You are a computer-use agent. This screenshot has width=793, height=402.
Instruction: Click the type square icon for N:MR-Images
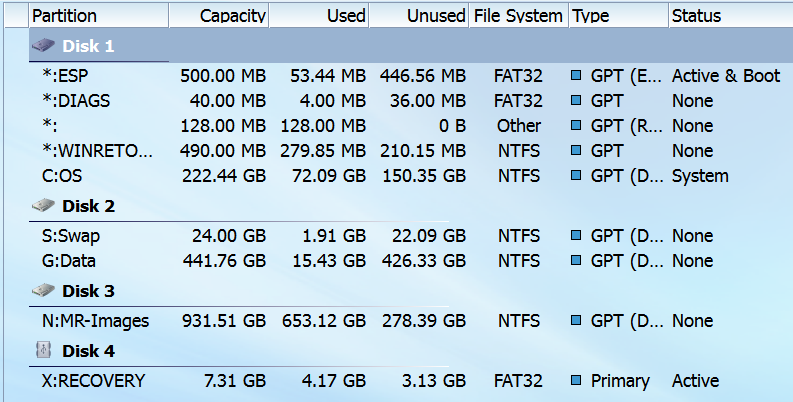click(576, 321)
